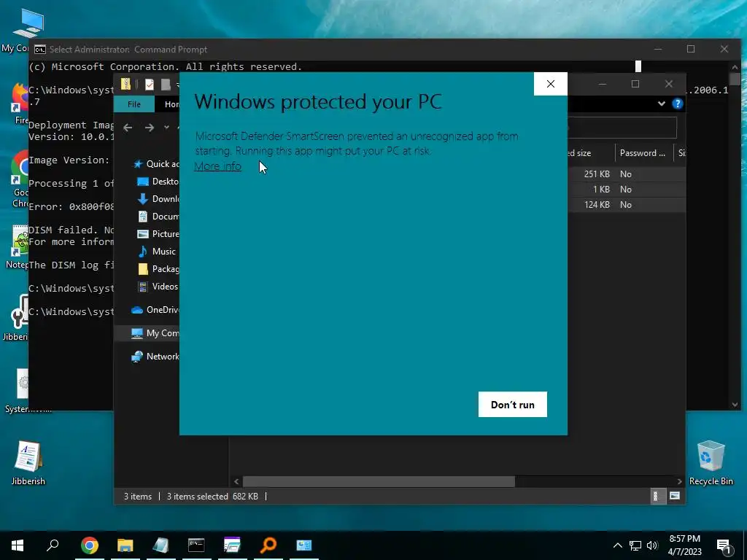Select OneDrive in the navigation pane
The image size is (747, 560).
pyautogui.click(x=155, y=309)
